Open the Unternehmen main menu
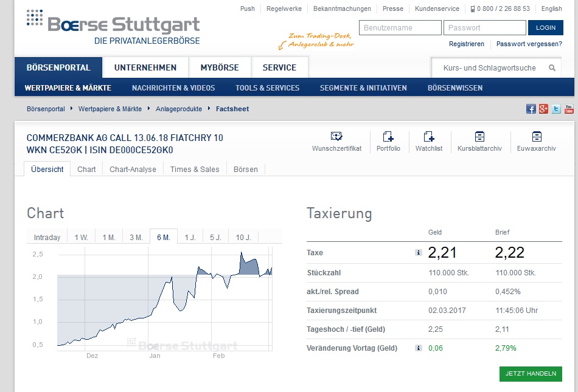 point(145,67)
